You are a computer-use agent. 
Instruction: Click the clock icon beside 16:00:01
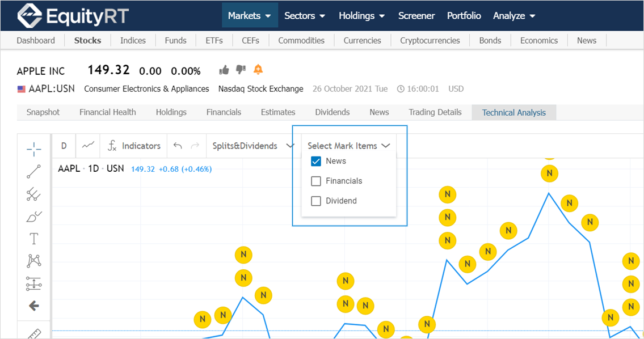(401, 89)
